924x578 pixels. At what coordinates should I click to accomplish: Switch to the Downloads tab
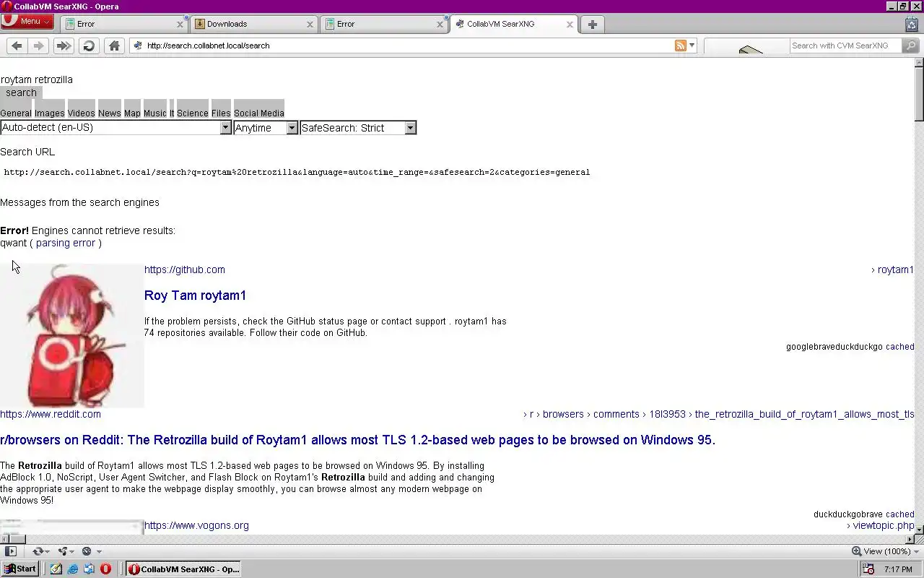[253, 24]
